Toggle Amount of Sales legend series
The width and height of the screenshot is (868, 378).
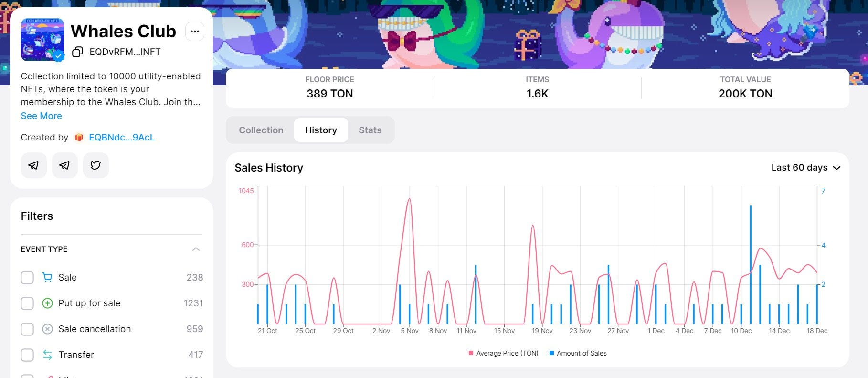pyautogui.click(x=578, y=353)
